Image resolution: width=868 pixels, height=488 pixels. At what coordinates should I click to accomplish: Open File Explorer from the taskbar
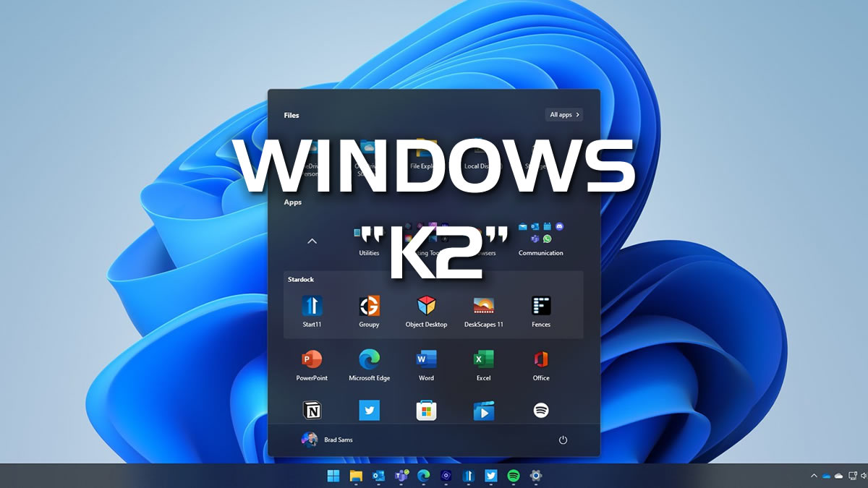click(x=356, y=476)
